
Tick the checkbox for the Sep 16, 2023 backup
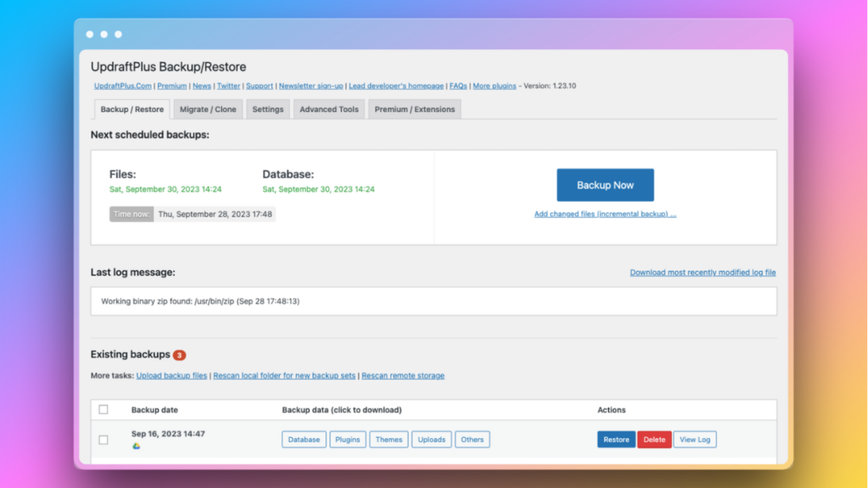(103, 440)
